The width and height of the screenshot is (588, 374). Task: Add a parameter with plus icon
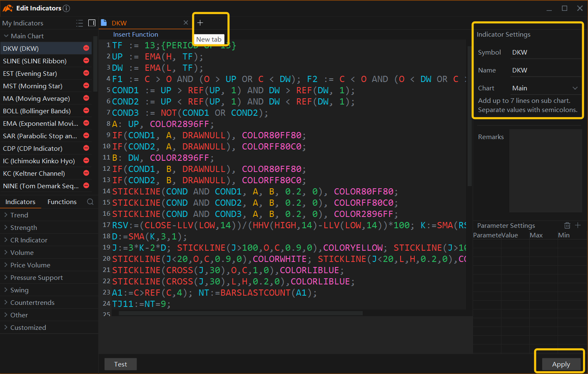click(578, 225)
